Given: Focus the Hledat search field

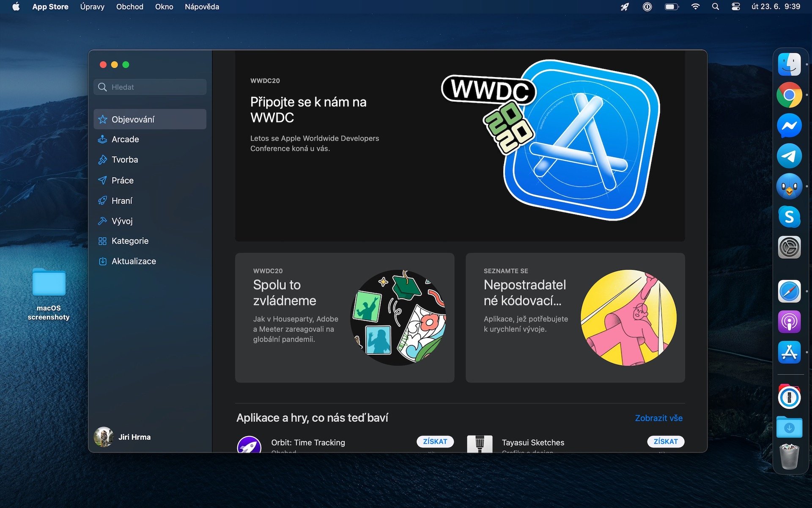Looking at the screenshot, I should tap(150, 87).
